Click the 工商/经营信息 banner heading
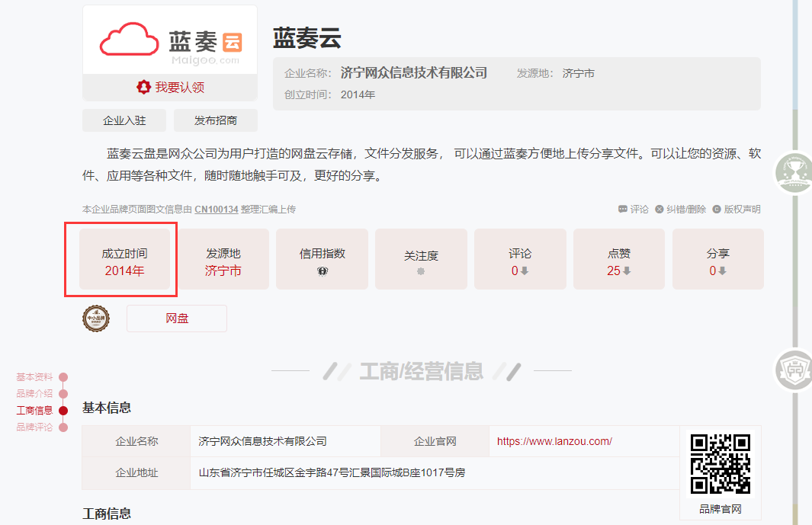The height and width of the screenshot is (525, 812). point(422,371)
